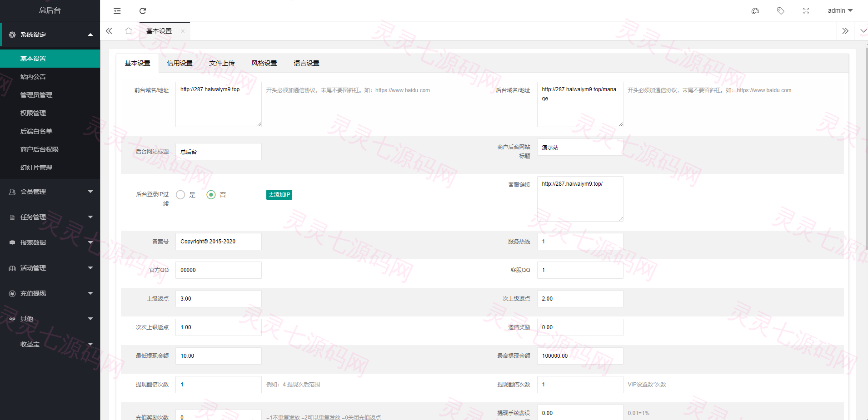This screenshot has height=420, width=868.
Task: Click the gear icon beside 系统设定
Action: [12, 35]
